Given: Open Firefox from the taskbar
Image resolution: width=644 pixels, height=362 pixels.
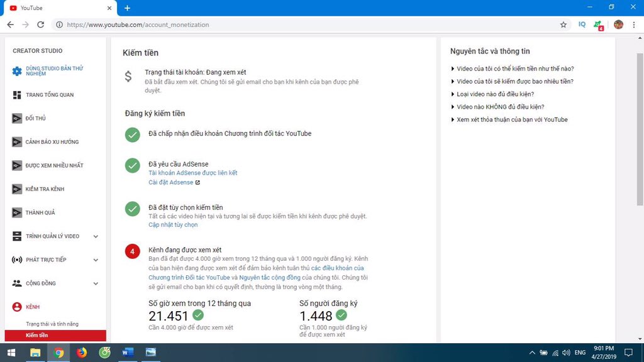Looking at the screenshot, I should coord(82,353).
